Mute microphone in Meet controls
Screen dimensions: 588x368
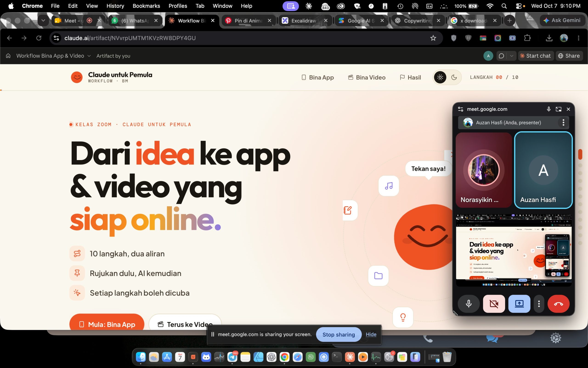click(469, 304)
